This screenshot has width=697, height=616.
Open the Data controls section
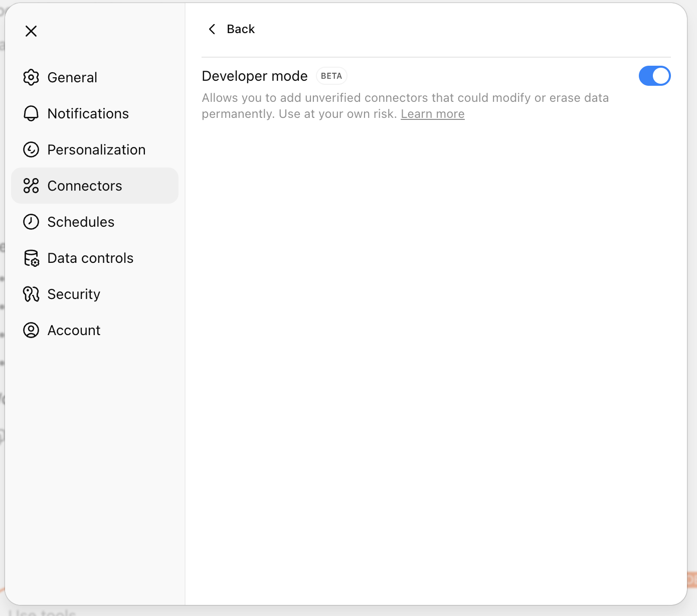pyautogui.click(x=90, y=258)
